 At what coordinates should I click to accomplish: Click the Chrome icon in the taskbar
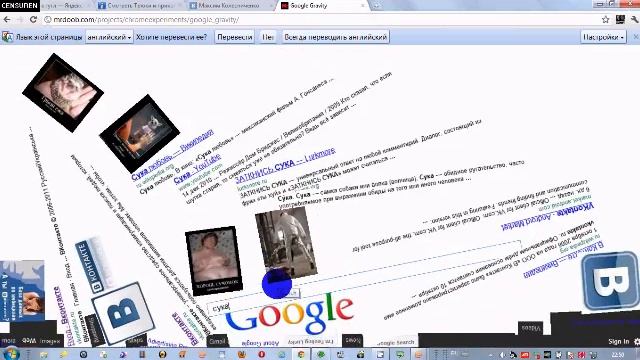pyautogui.click(x=301, y=354)
